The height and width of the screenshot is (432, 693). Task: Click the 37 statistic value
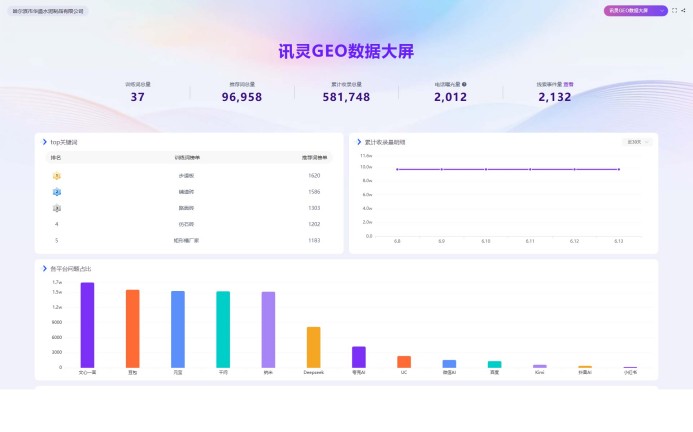[137, 97]
